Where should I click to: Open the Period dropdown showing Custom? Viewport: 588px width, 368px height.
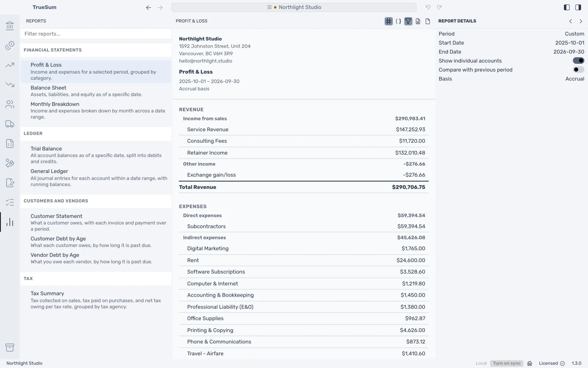[x=574, y=34]
